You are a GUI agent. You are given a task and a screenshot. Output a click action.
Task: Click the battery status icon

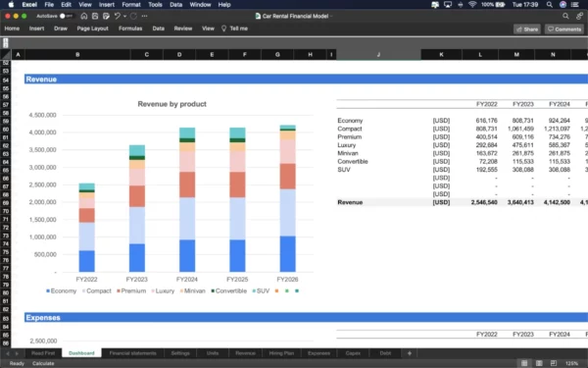[500, 5]
